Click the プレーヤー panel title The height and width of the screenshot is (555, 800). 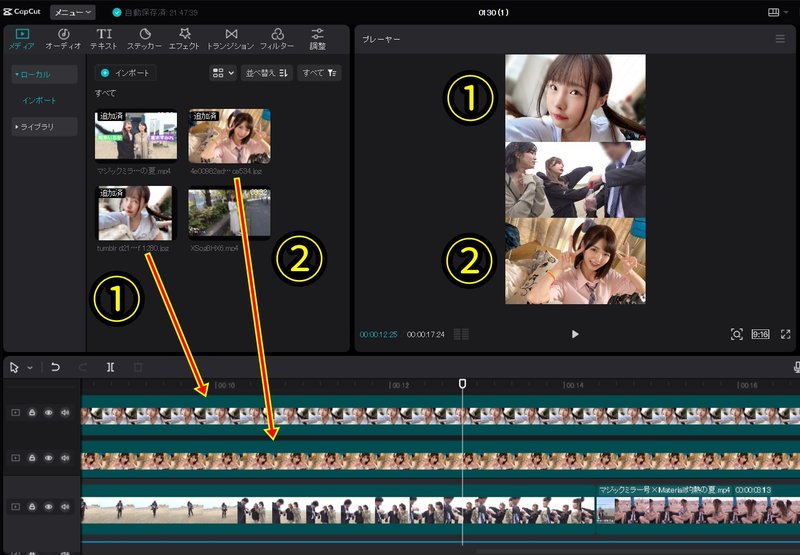tap(381, 39)
